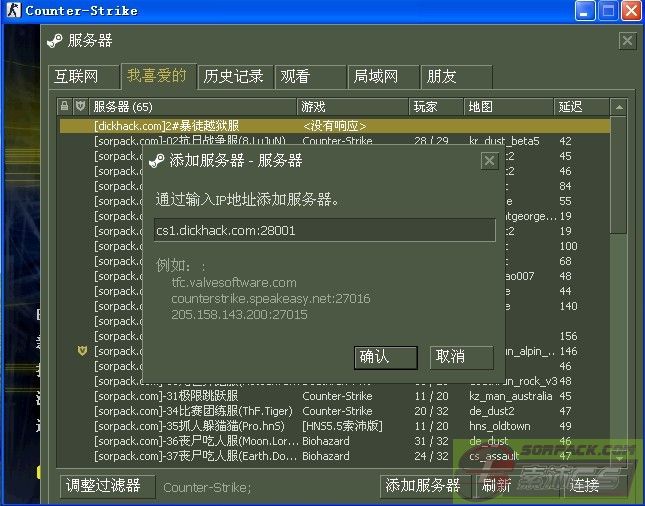Click the yellow shield icon beside server row

click(x=83, y=351)
